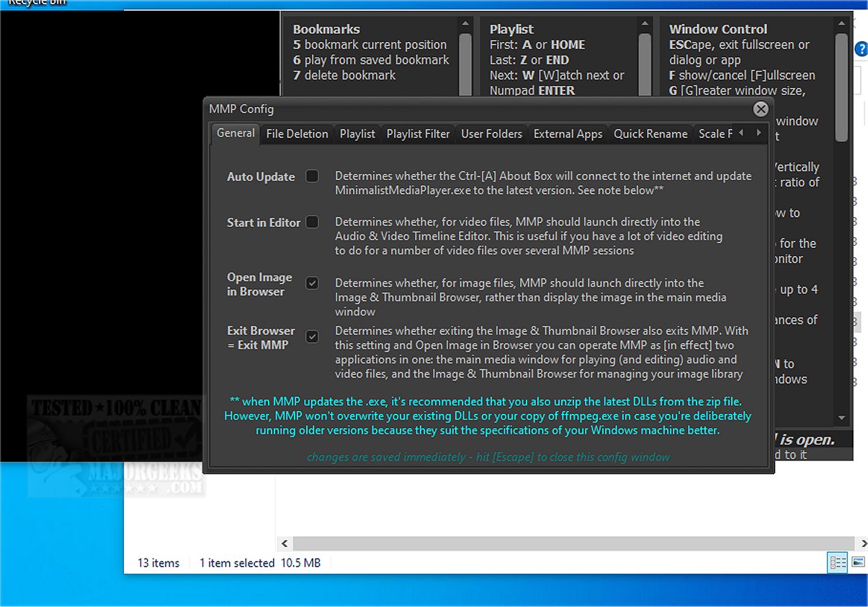Click the '13 items' status text
868x607 pixels.
tap(158, 563)
